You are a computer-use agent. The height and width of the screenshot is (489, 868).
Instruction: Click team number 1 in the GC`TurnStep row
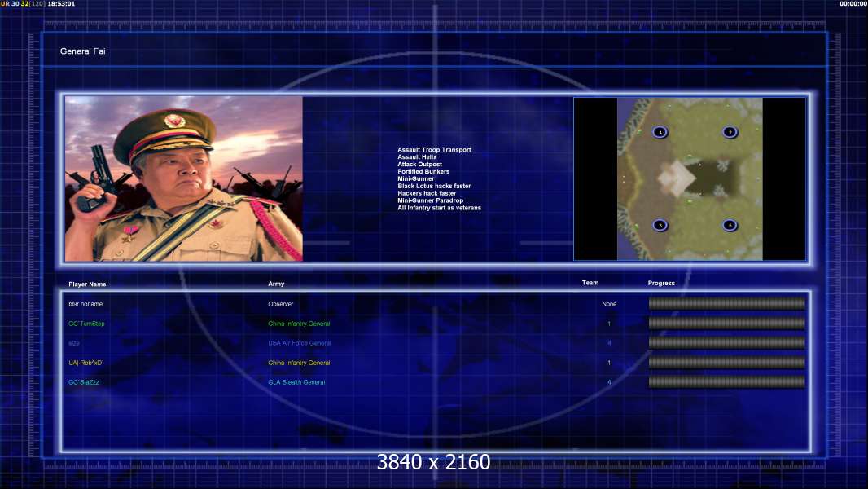(x=609, y=324)
